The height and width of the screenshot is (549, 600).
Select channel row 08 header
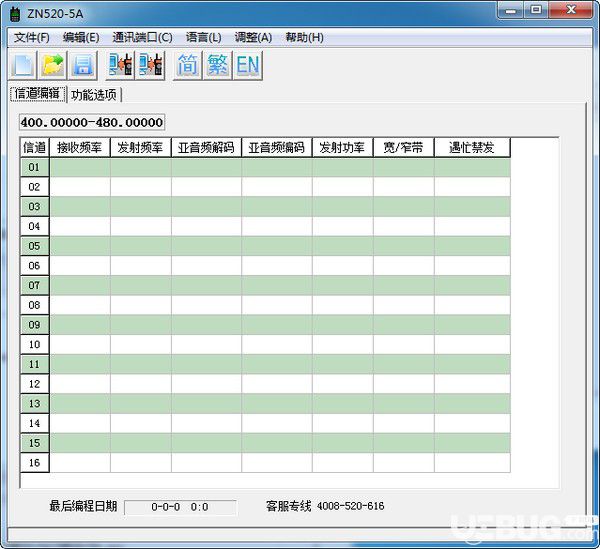coord(34,305)
